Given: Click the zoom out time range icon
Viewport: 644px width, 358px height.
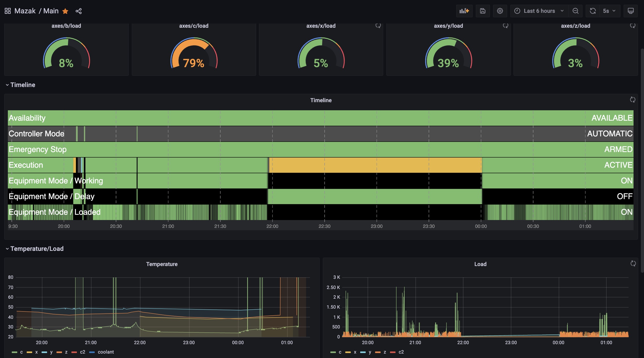Looking at the screenshot, I should pyautogui.click(x=575, y=11).
